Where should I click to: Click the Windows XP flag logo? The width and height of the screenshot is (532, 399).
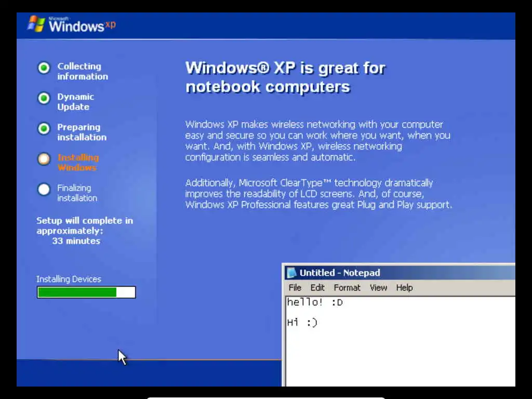pos(36,24)
